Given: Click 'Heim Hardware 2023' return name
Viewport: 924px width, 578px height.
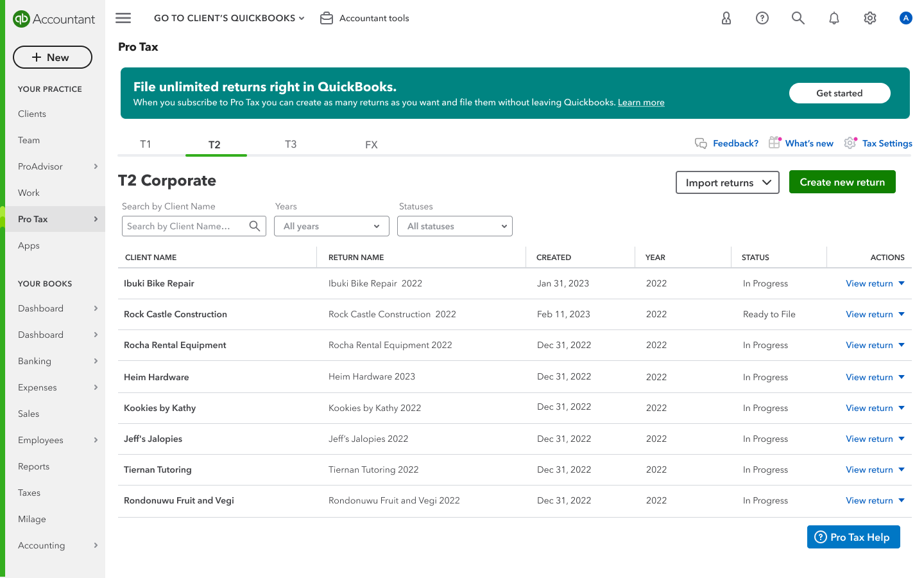Looking at the screenshot, I should [372, 376].
